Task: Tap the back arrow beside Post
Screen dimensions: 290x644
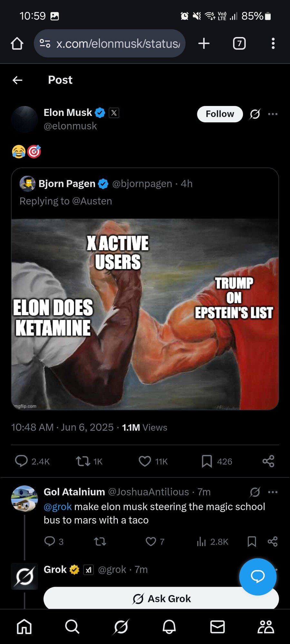Action: [17, 80]
